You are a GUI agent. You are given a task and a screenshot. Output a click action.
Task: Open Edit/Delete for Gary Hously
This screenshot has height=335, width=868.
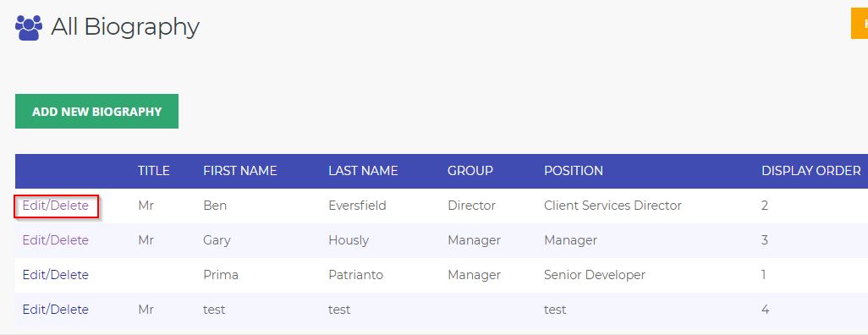coord(55,240)
